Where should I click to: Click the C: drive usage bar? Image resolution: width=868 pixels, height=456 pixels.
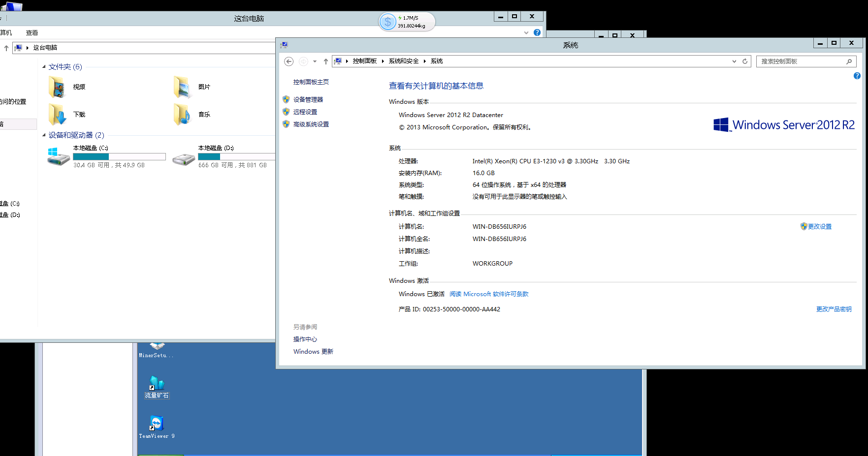click(119, 156)
